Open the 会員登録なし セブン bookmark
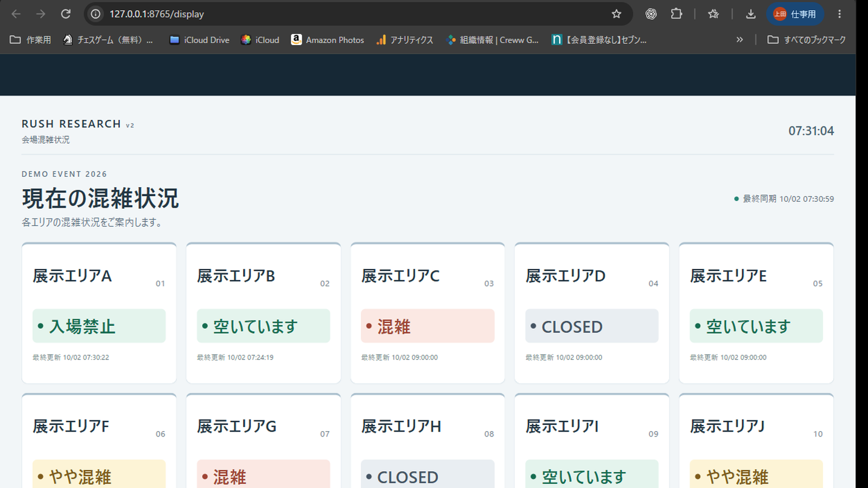 (599, 40)
